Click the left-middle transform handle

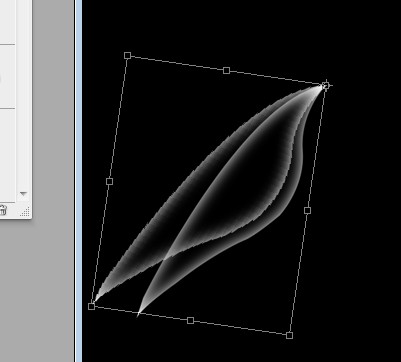[109, 181]
